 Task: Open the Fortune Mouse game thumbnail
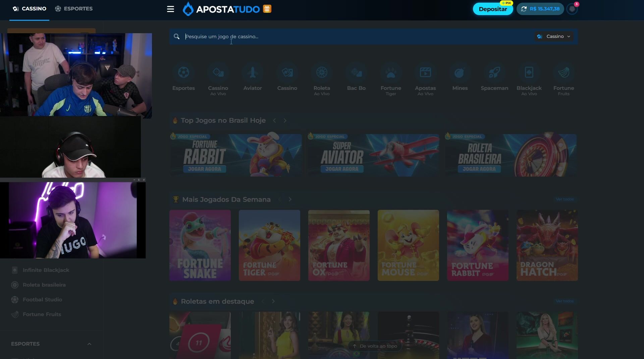[x=408, y=245]
